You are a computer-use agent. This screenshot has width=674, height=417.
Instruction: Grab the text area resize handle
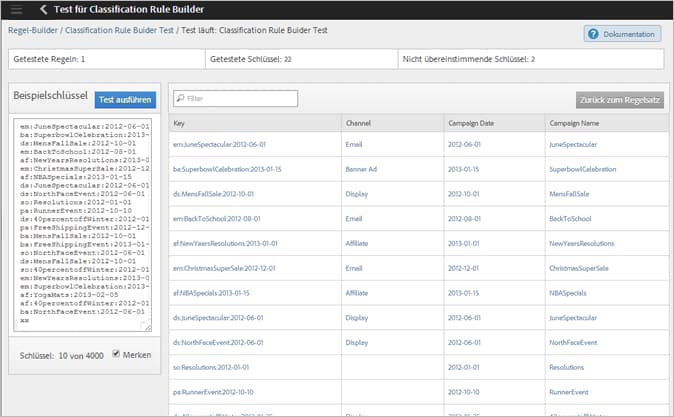tap(147, 328)
